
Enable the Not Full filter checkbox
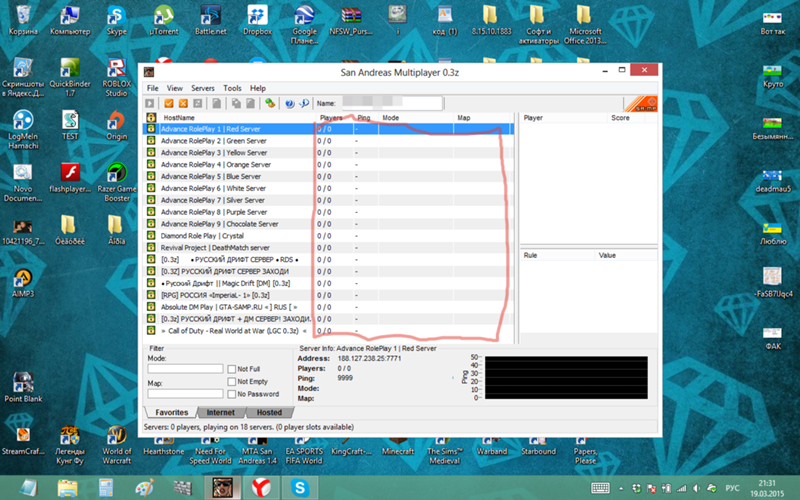point(232,369)
